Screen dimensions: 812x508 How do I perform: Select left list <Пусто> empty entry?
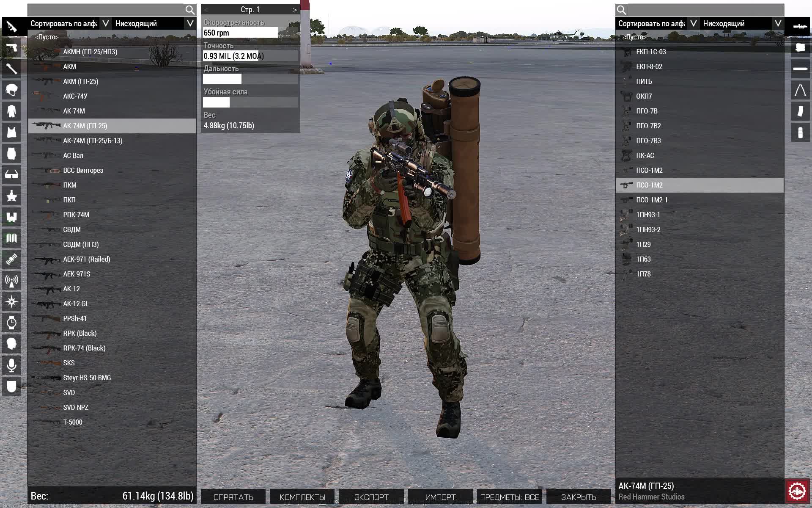[x=112, y=37]
